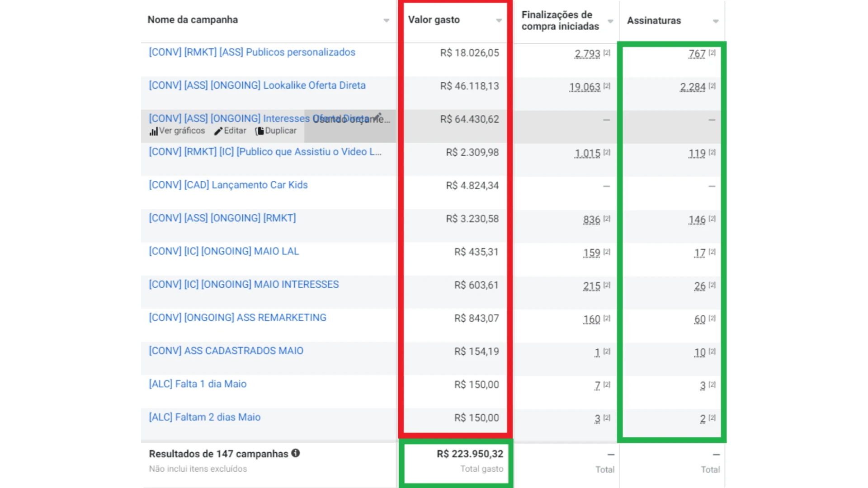
Task: Open Finalizações de compra iniciadas column dropdown
Action: tap(610, 21)
